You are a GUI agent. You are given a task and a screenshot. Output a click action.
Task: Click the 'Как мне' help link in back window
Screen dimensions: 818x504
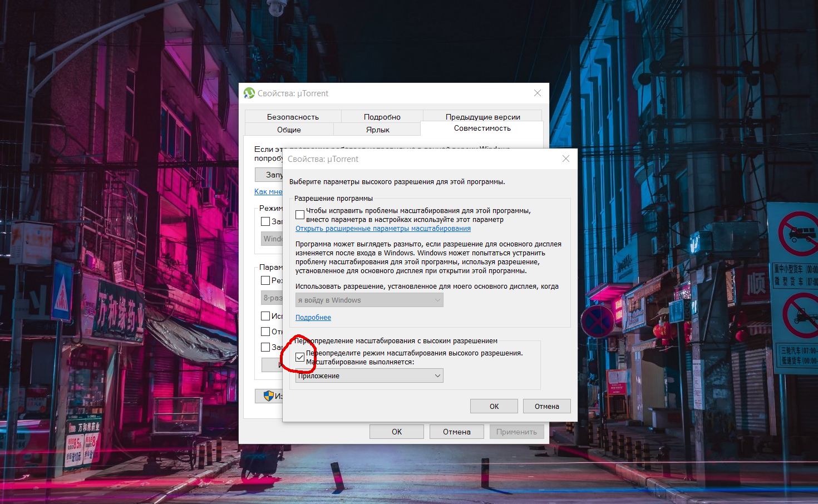coord(268,191)
